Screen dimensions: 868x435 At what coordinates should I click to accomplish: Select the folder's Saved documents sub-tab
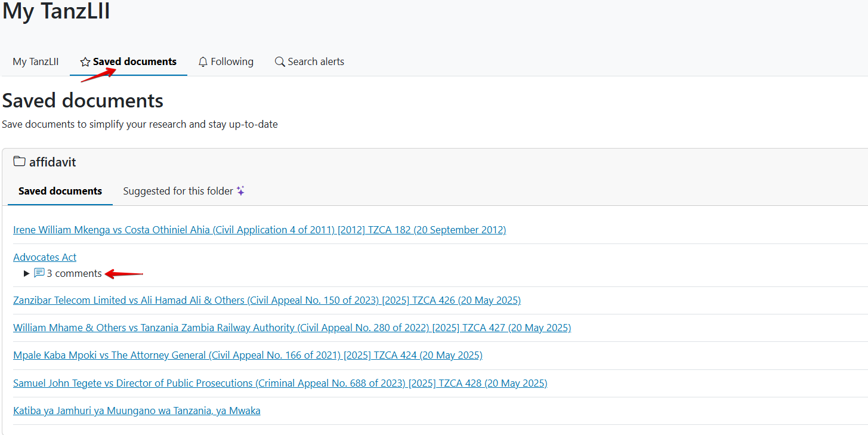tap(60, 191)
